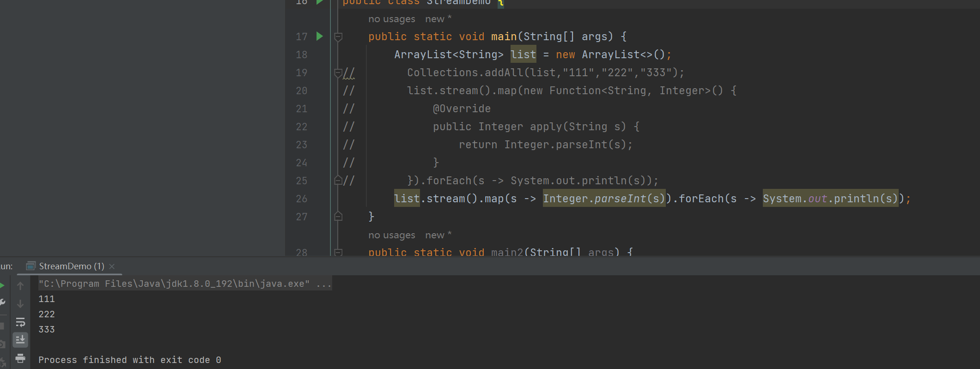Screen dimensions: 980x369
Task: Click 'return Integer.parseInt(s);' on line 23
Action: [546, 145]
